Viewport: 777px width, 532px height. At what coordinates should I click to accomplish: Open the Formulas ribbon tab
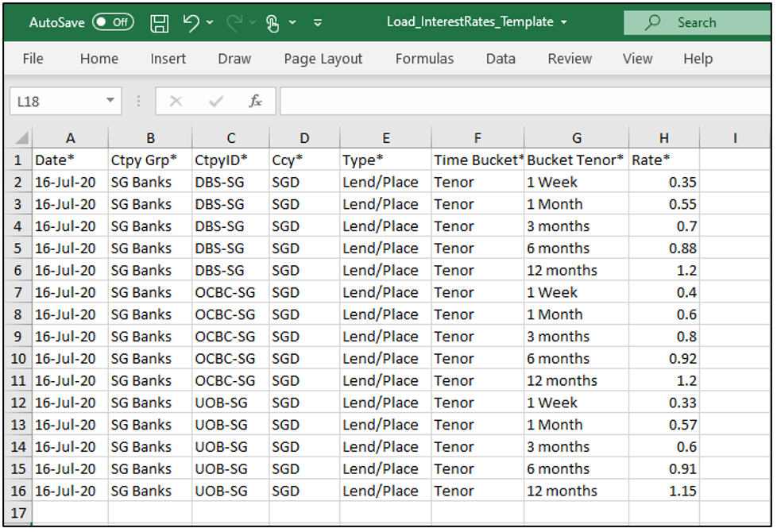[424, 59]
